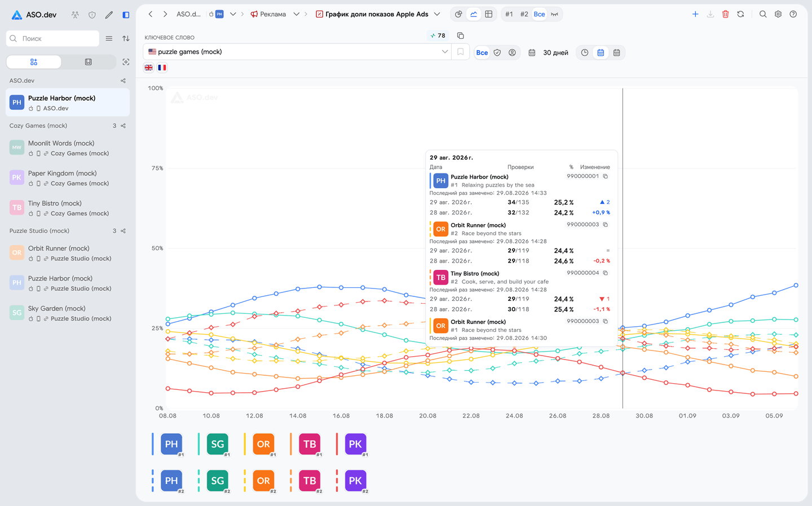Expand the График доли показов Apple Ads dropdown
The height and width of the screenshot is (506, 812).
pyautogui.click(x=437, y=14)
